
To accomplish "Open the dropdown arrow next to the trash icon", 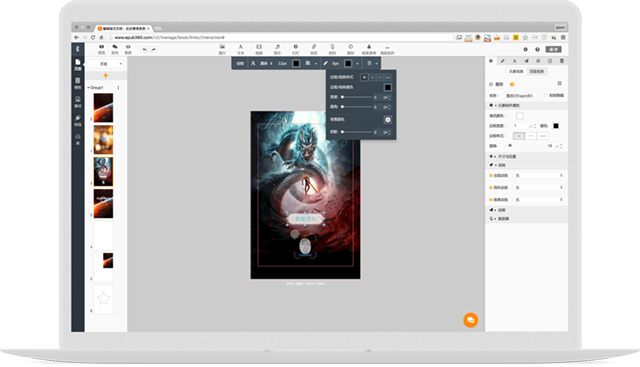I will coord(376,64).
